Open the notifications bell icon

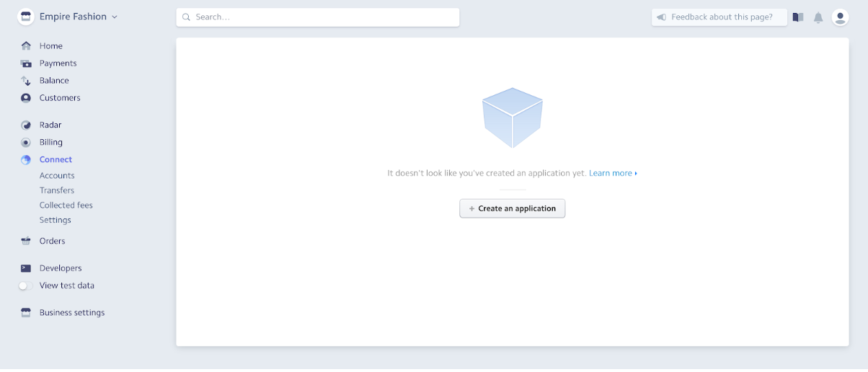tap(818, 17)
